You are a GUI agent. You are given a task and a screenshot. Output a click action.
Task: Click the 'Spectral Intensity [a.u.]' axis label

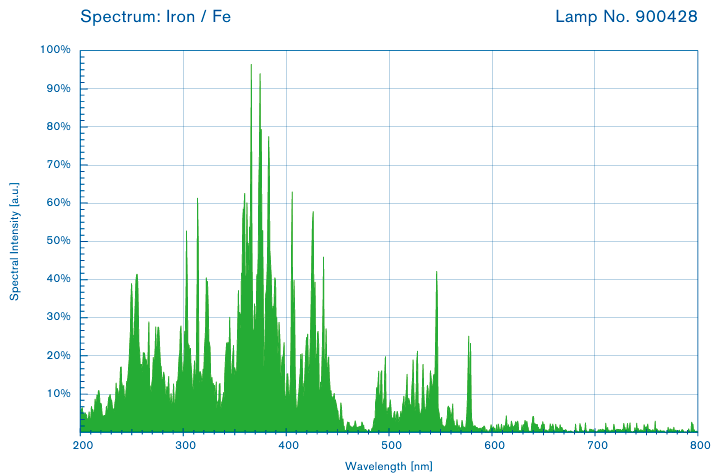click(x=15, y=241)
